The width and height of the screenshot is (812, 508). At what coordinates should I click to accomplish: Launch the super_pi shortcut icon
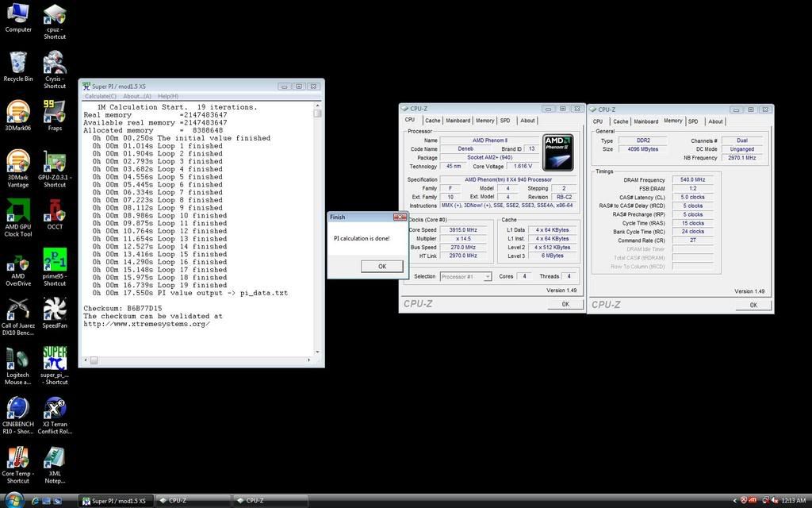pos(55,366)
